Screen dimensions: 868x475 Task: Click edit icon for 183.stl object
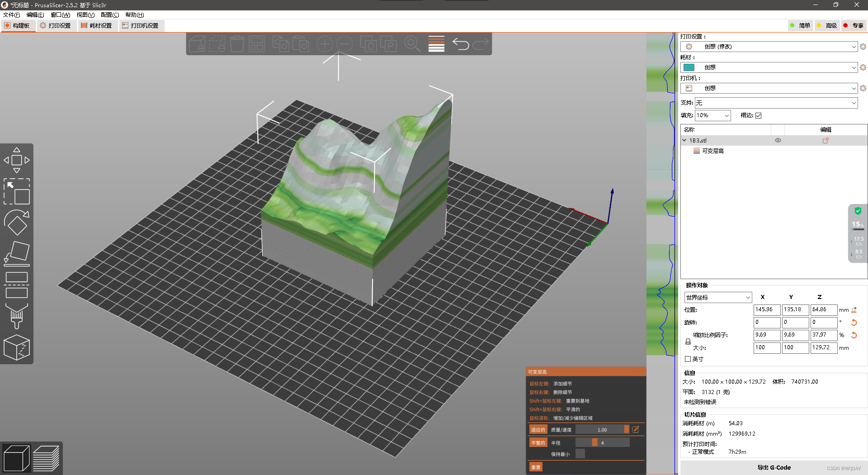coord(826,140)
